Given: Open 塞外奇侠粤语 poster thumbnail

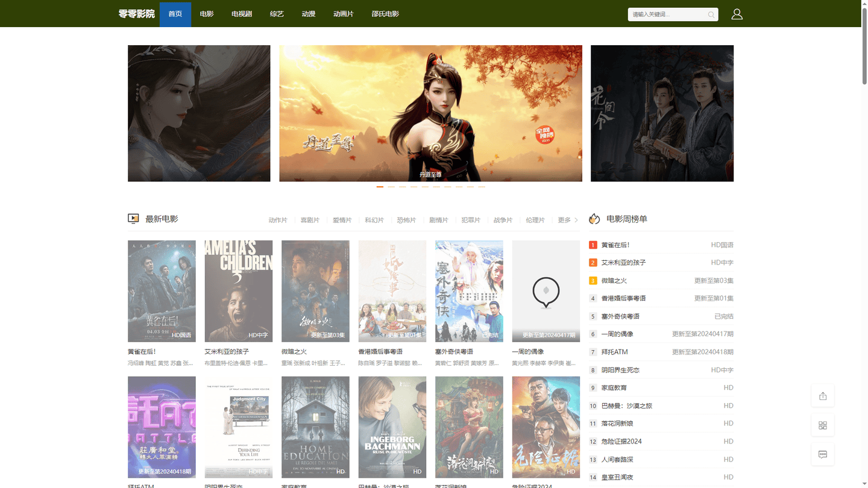Looking at the screenshot, I should pyautogui.click(x=469, y=291).
